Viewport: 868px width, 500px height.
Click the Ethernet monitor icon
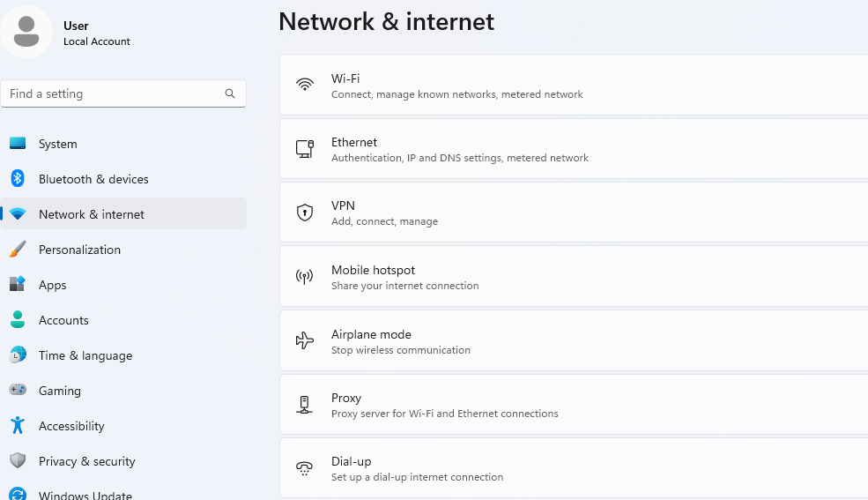pos(305,149)
